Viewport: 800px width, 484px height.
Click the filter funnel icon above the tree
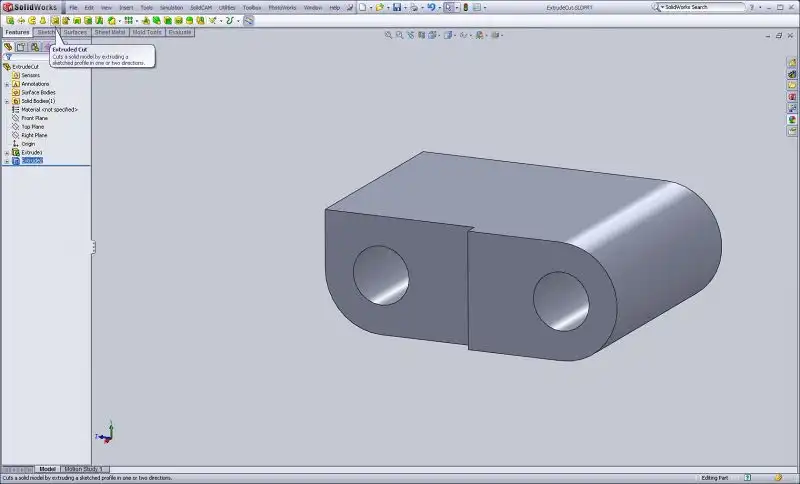(8, 57)
